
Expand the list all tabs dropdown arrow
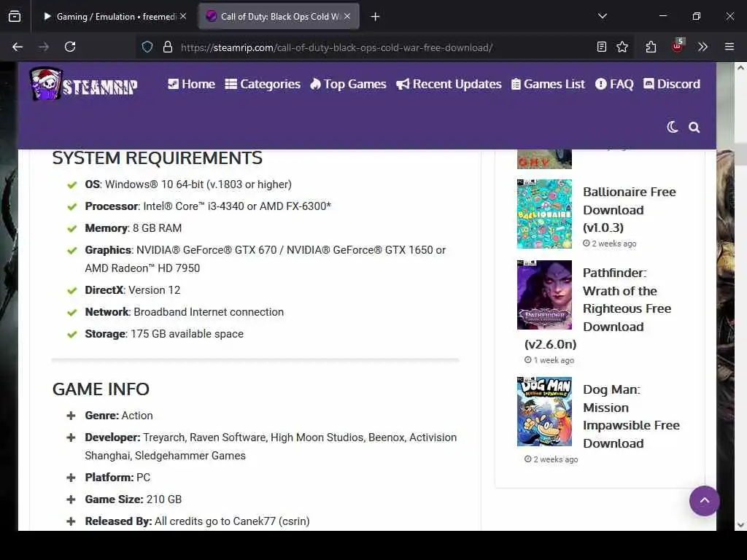tap(603, 16)
